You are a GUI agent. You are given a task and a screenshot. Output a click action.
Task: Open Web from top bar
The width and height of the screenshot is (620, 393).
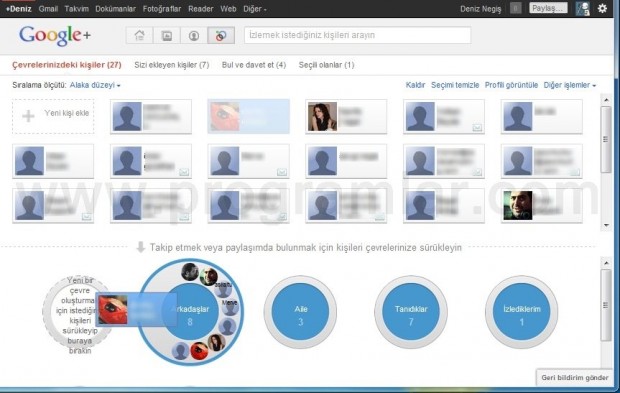coord(228,9)
